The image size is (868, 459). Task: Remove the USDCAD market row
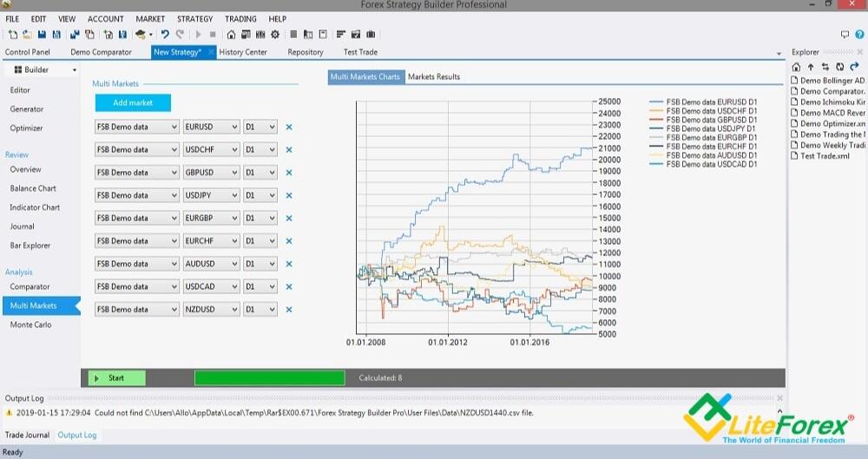click(x=289, y=287)
